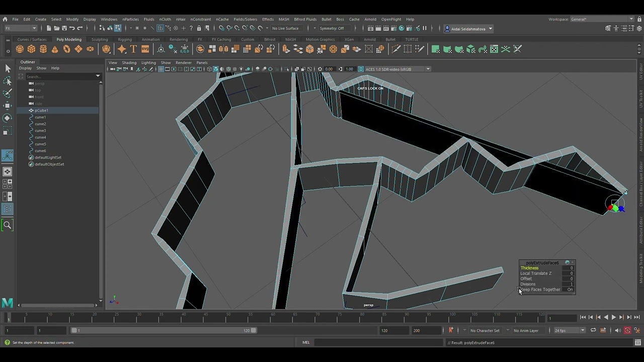The height and width of the screenshot is (362, 644).
Task: Toggle Keep Faces Together value On
Action: click(570, 290)
